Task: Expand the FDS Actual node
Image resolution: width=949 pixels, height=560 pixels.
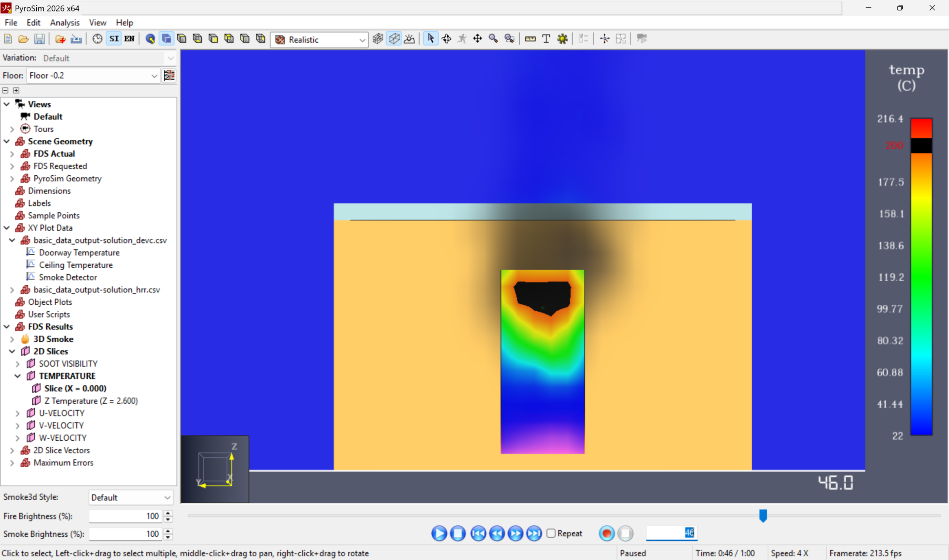Action: coord(12,154)
